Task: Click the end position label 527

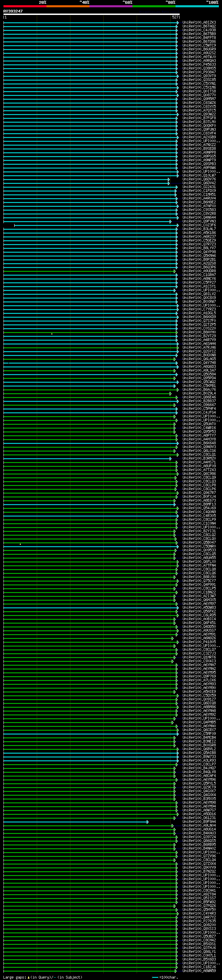Action: tap(175, 17)
